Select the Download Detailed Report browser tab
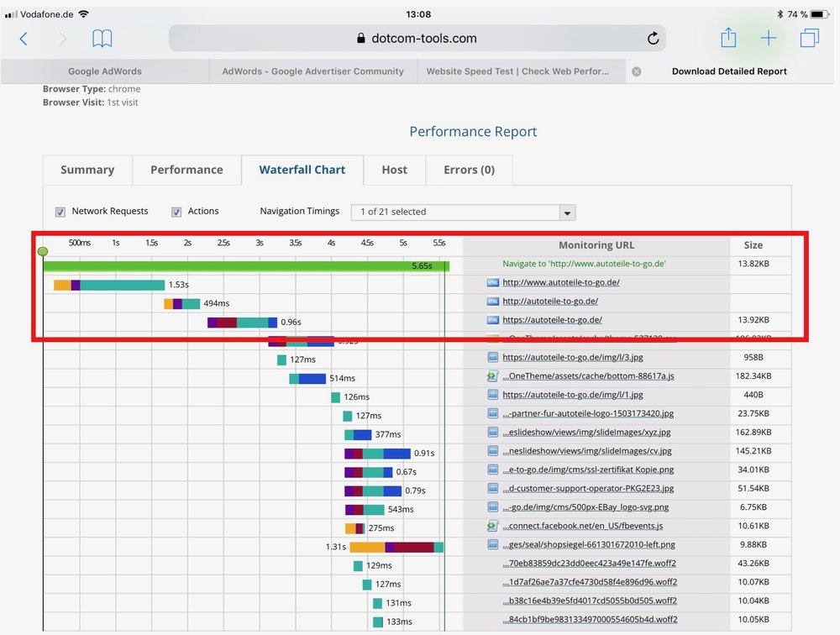The width and height of the screenshot is (840, 635). (x=729, y=71)
